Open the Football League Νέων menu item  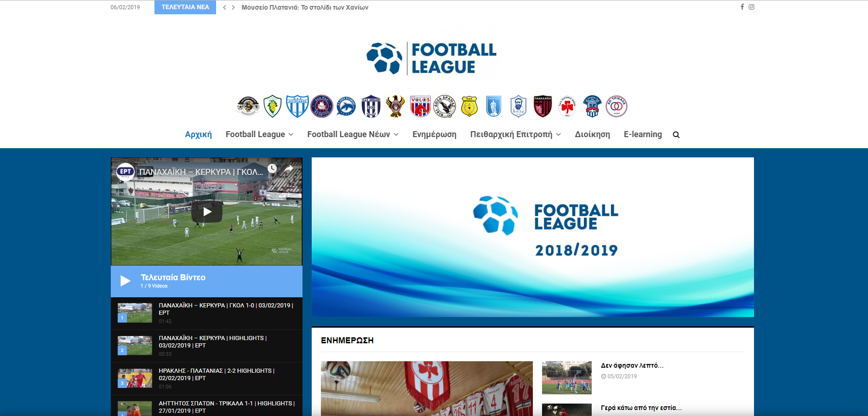pos(348,134)
